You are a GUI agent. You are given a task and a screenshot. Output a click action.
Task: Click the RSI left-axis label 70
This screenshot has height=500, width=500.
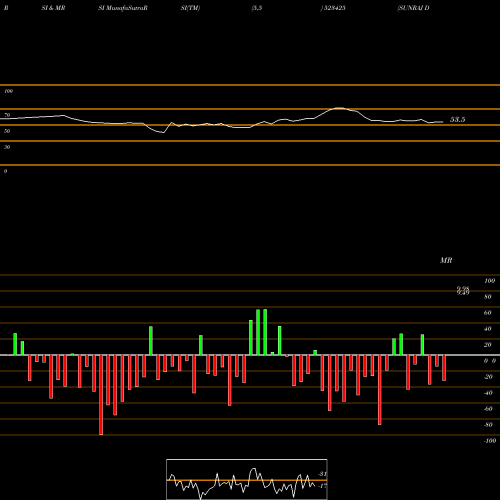[x=7, y=115]
